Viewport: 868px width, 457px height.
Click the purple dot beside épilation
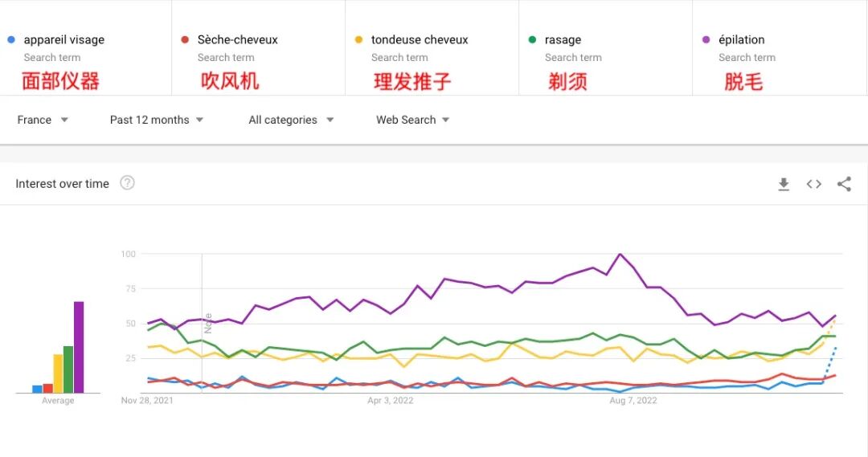coord(706,39)
